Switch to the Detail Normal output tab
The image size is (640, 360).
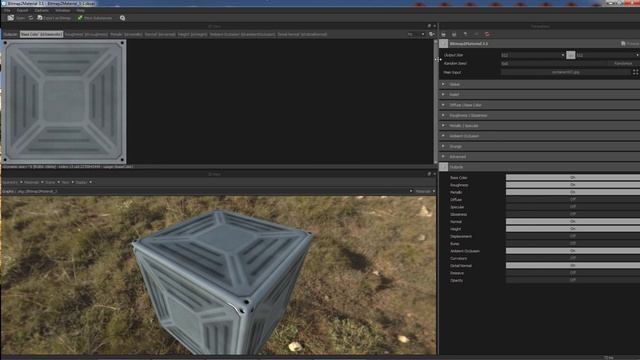coord(302,34)
